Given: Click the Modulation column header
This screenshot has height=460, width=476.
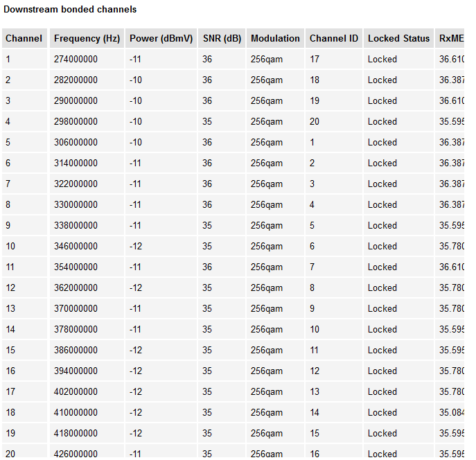Looking at the screenshot, I should coord(275,39).
